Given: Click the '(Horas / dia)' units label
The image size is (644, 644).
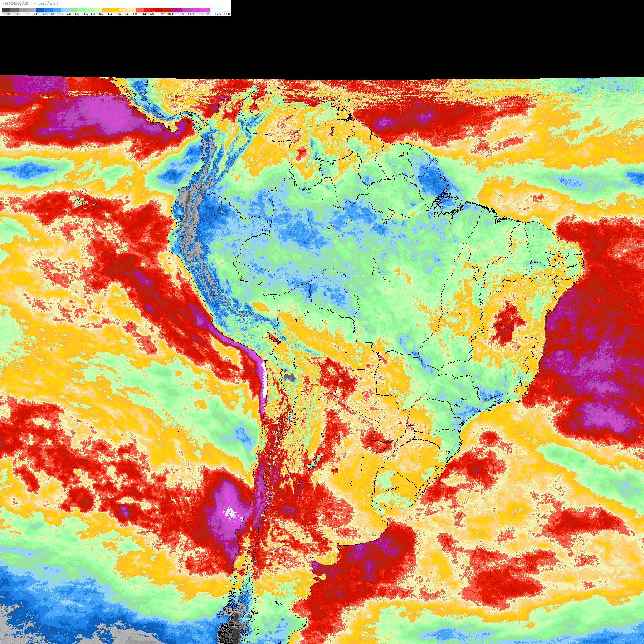Looking at the screenshot, I should (46, 3).
